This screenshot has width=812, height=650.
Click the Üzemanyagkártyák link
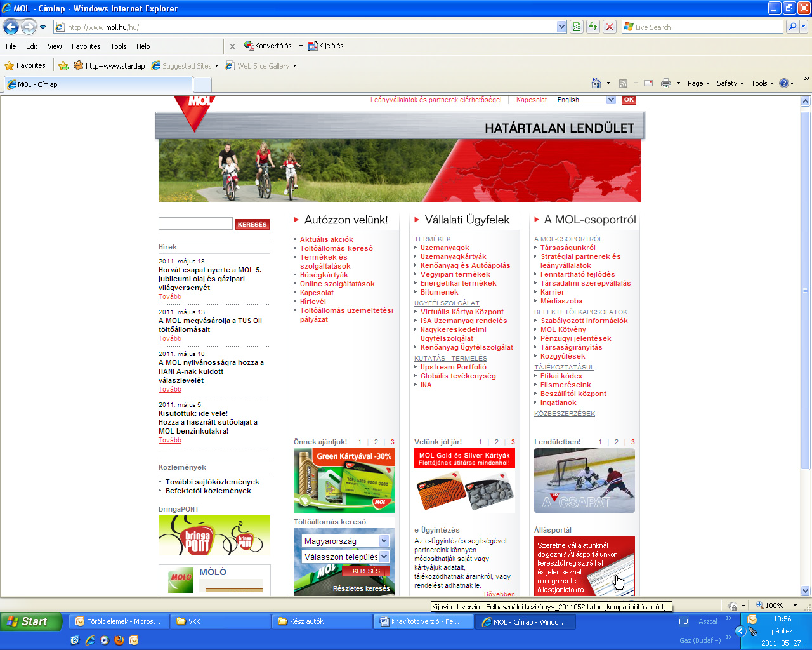click(x=454, y=256)
